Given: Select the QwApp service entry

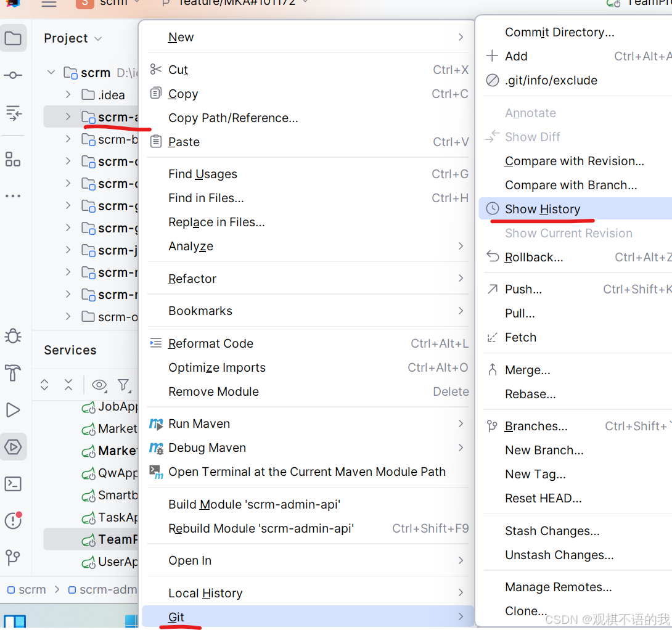Looking at the screenshot, I should click(x=109, y=473).
